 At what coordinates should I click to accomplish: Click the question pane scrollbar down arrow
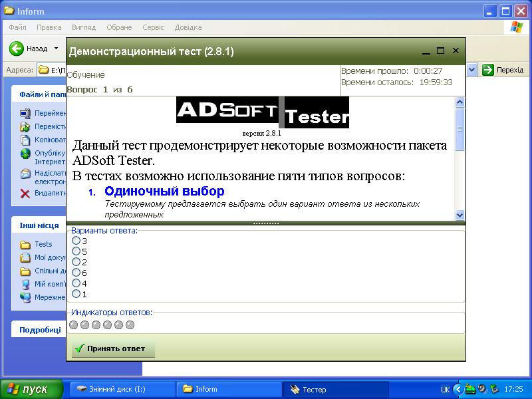pos(460,215)
